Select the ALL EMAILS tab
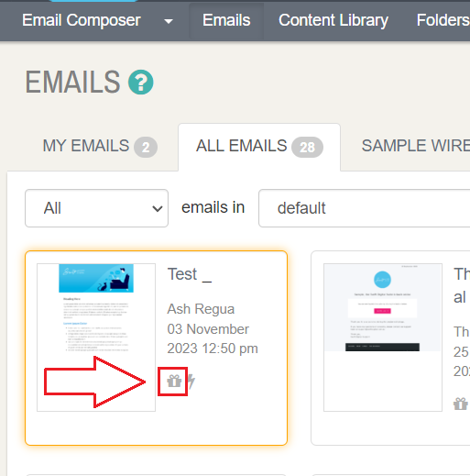Viewport: 470px width, 476px height. pos(259,146)
